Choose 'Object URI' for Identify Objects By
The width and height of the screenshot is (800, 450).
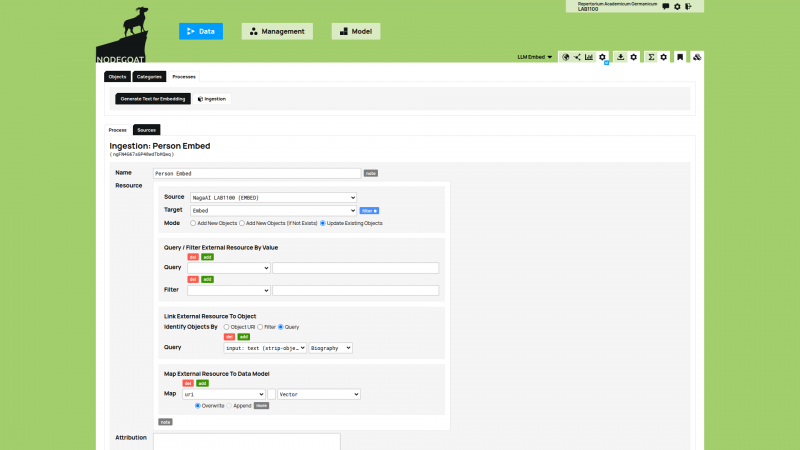pos(226,327)
